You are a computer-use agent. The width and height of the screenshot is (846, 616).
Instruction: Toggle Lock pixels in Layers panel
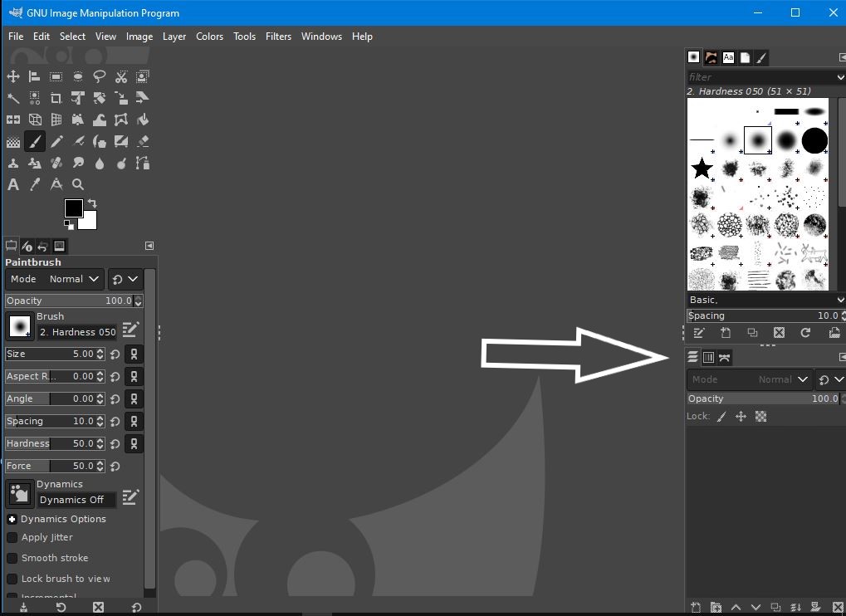tap(722, 417)
